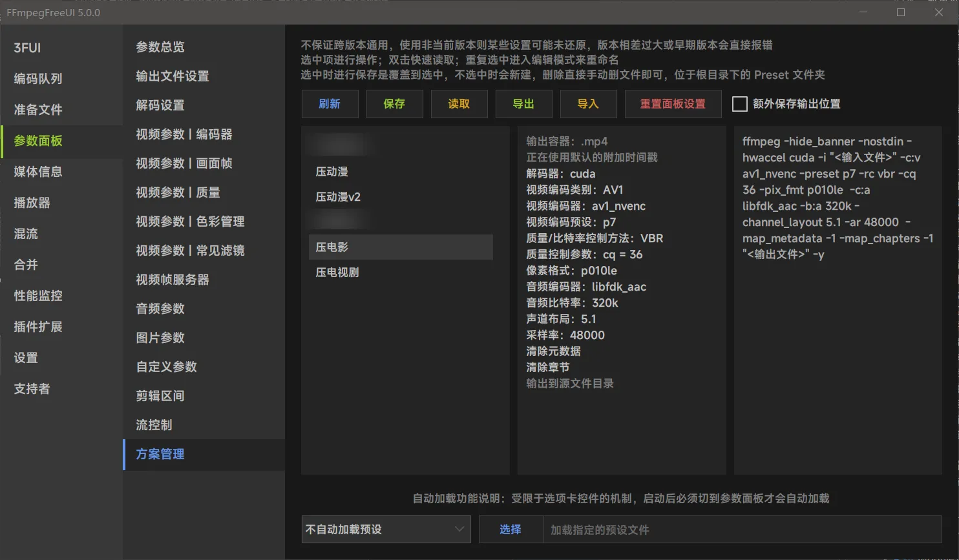Click the 读取 load preset button
959x560 pixels.
(459, 104)
